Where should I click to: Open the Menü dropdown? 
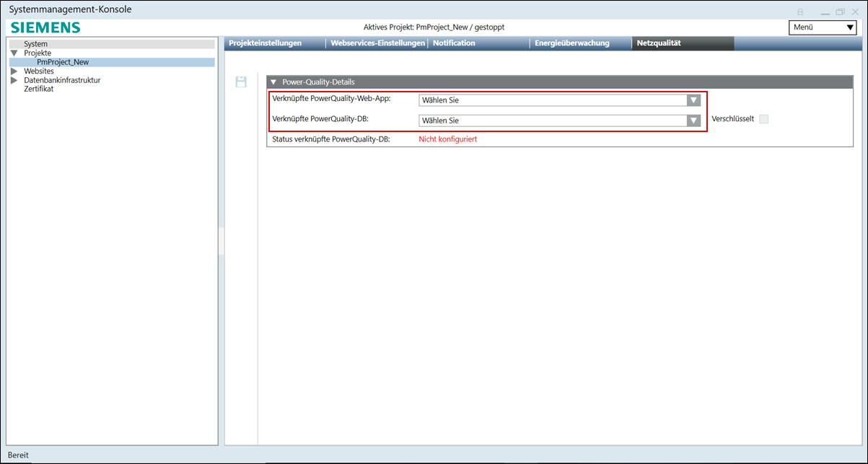[x=822, y=27]
